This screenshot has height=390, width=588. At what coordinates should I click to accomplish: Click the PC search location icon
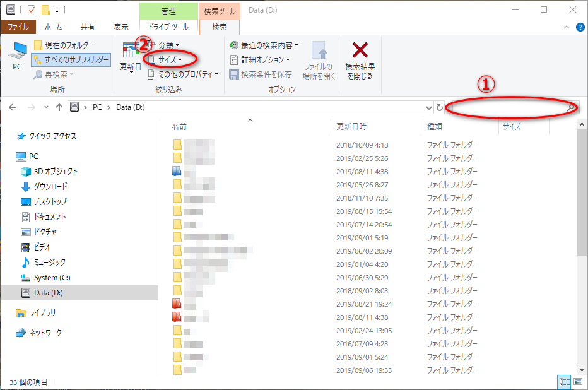17,52
